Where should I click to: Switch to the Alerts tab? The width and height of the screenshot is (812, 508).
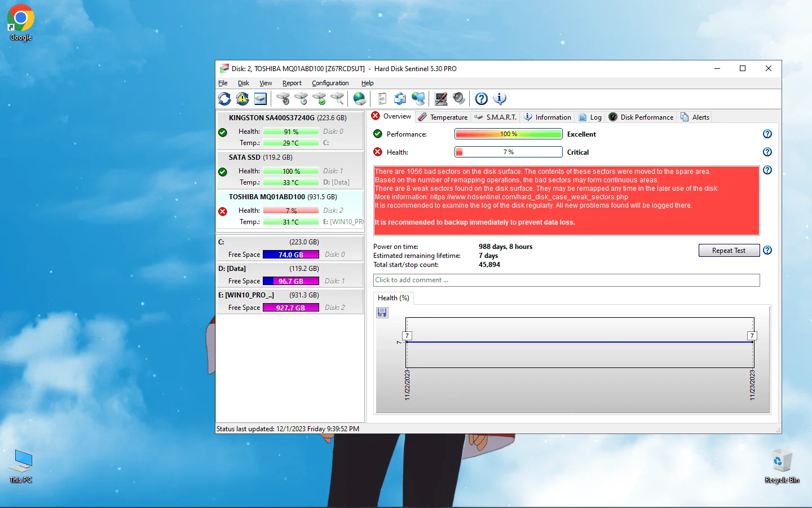click(x=695, y=117)
